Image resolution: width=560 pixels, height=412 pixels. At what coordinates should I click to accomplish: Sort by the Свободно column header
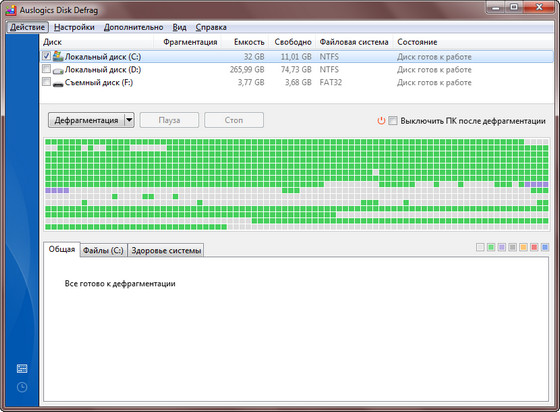coord(293,42)
